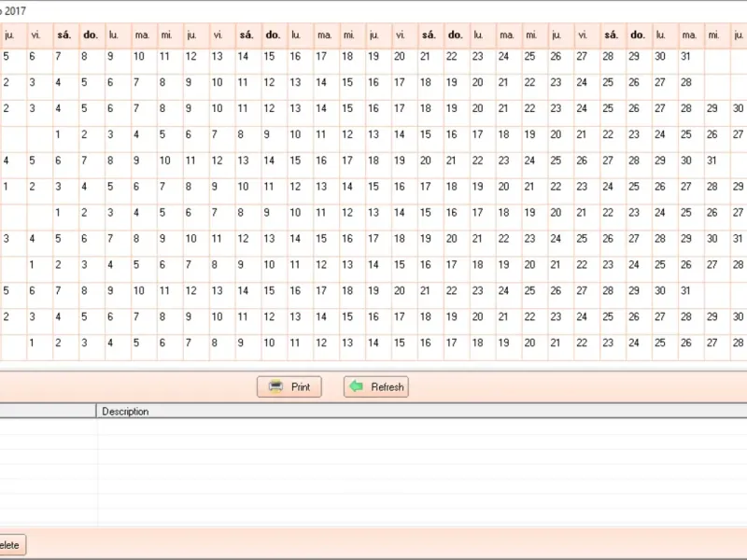Select the Description column header
The width and height of the screenshot is (747, 560).
coord(125,412)
